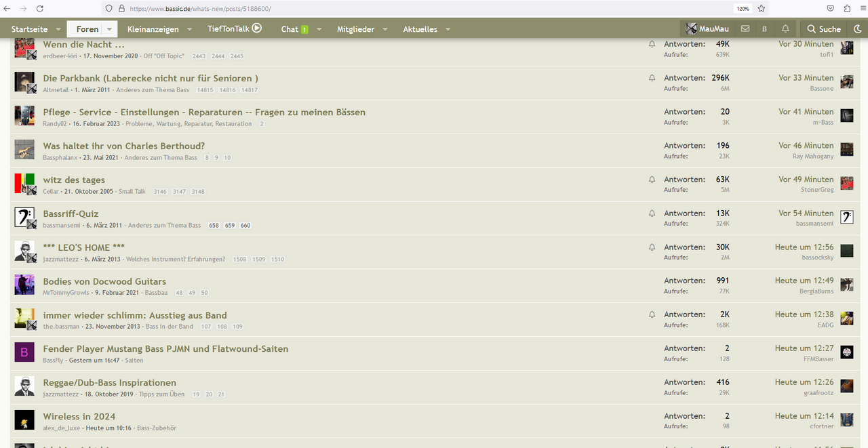Click the browser address bar URL

200,9
